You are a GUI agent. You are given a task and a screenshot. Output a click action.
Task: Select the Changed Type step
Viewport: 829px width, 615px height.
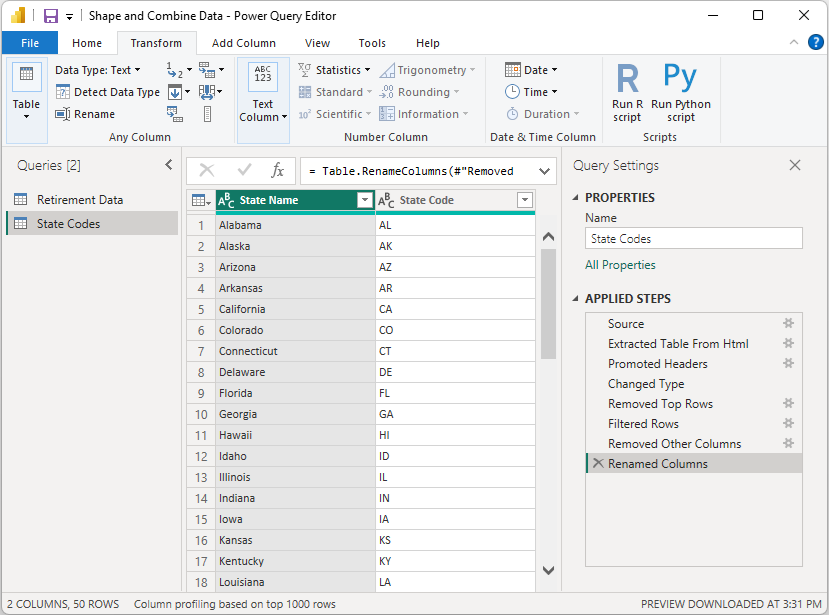click(694, 383)
